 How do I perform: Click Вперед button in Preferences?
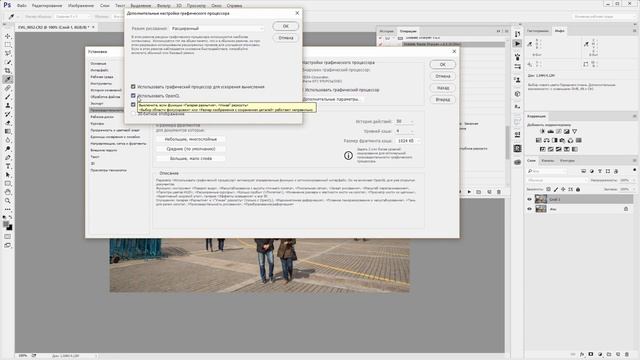point(442,100)
